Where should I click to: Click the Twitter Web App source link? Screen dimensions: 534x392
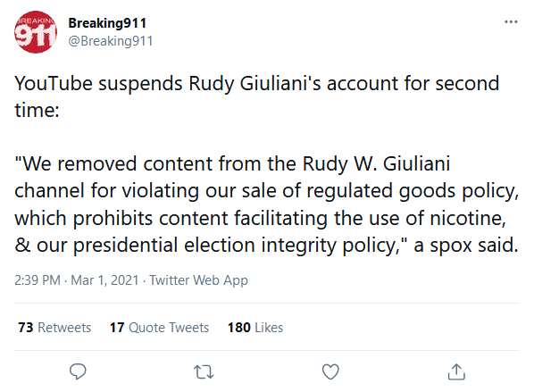pyautogui.click(x=198, y=280)
